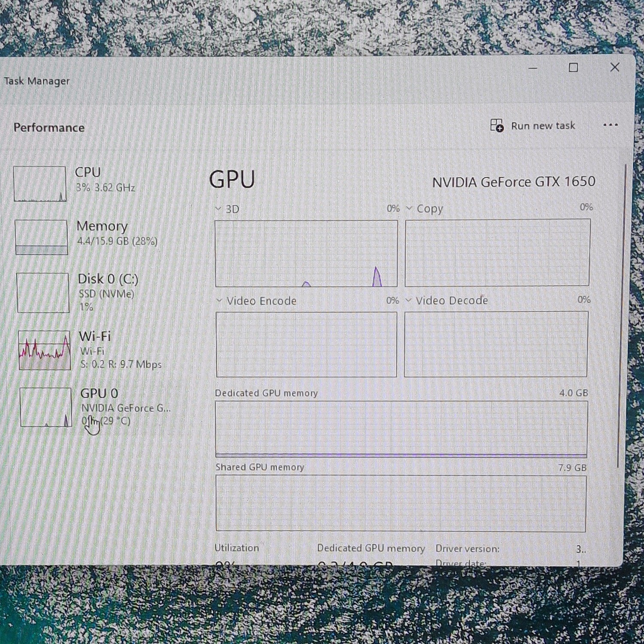Click the CPU usage mini graph thumbnail
Image resolution: width=644 pixels, height=644 pixels.
(40, 184)
